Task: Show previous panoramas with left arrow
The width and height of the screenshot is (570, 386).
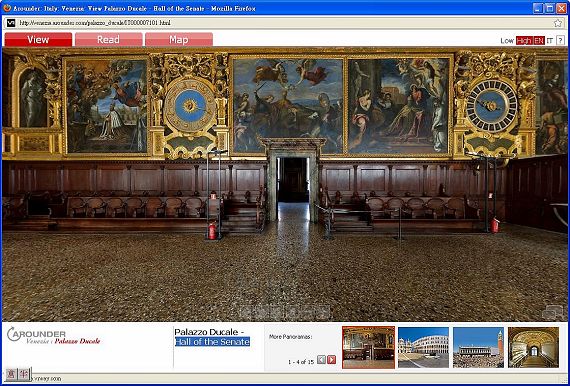Action: [x=321, y=359]
